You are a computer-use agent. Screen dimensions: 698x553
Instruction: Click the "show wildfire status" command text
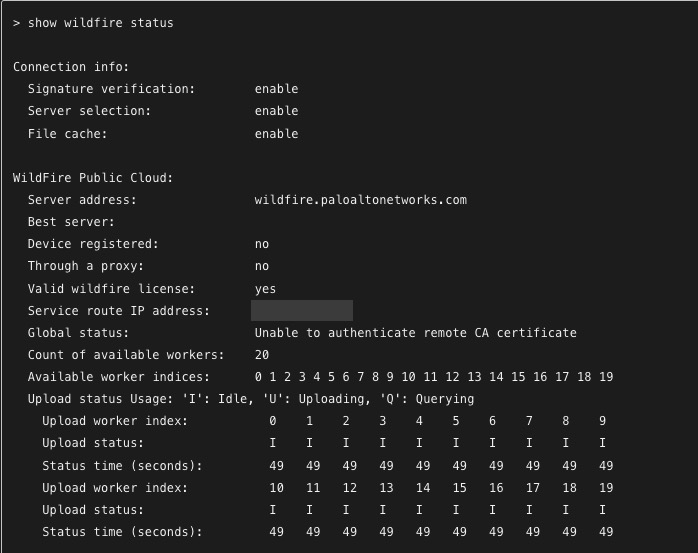tap(100, 23)
